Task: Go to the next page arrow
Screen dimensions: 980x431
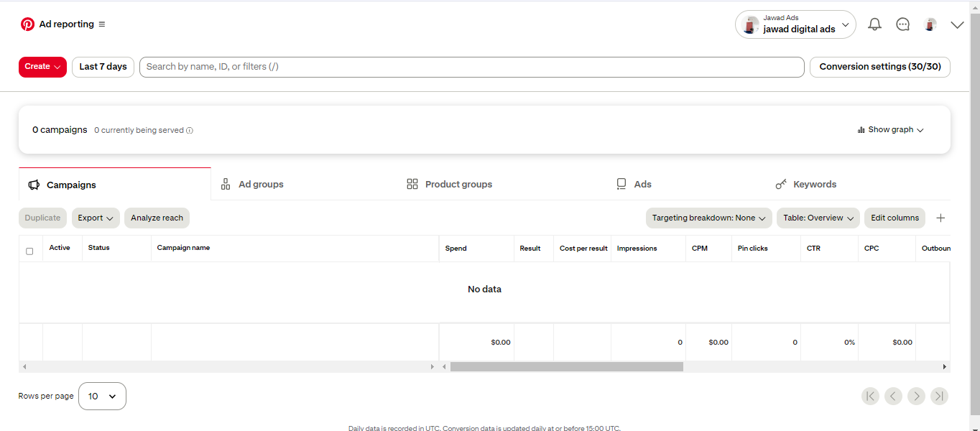Action: tap(916, 396)
